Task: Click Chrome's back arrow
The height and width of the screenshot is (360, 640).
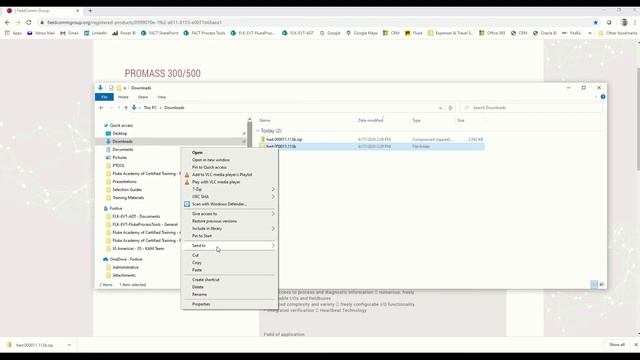Action: 7,22
